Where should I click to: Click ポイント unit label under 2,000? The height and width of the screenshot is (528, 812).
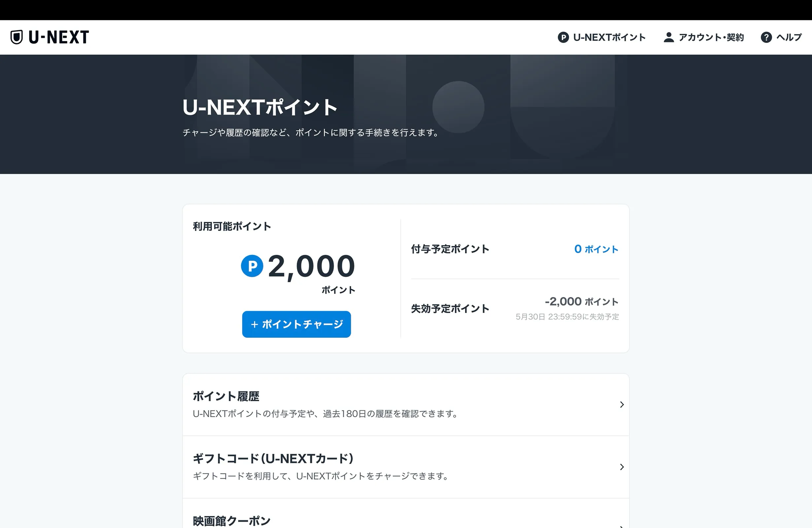pyautogui.click(x=338, y=290)
